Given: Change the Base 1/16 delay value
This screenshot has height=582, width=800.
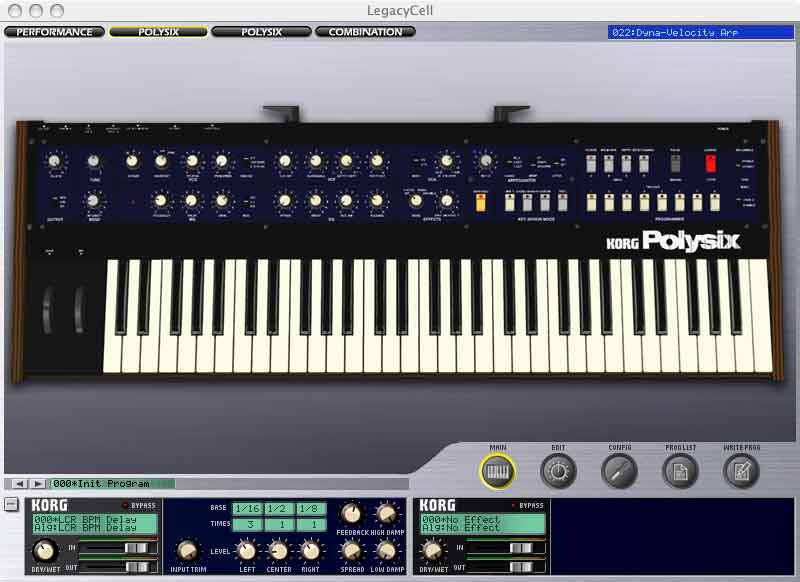Looking at the screenshot, I should tap(248, 509).
